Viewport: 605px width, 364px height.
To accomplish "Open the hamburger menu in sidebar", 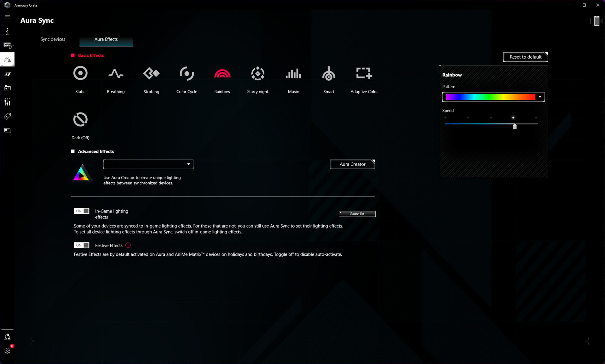I will (x=8, y=17).
